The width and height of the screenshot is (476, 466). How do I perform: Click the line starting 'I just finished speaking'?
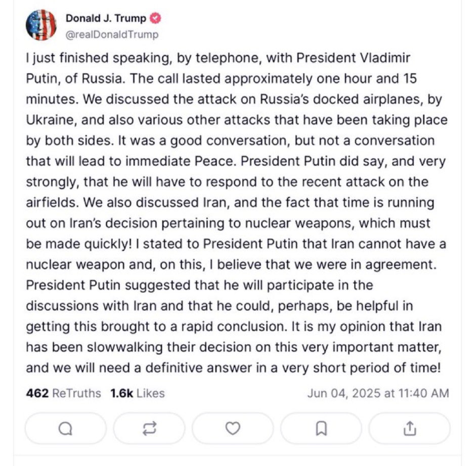[x=218, y=58]
